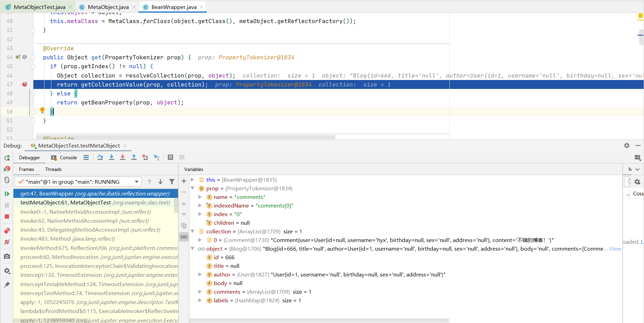Force Step Into with red arrow
This screenshot has height=323, width=644.
123,157
